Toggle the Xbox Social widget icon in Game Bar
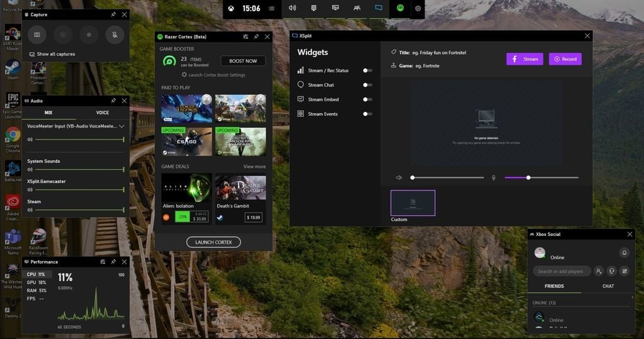 tap(357, 8)
